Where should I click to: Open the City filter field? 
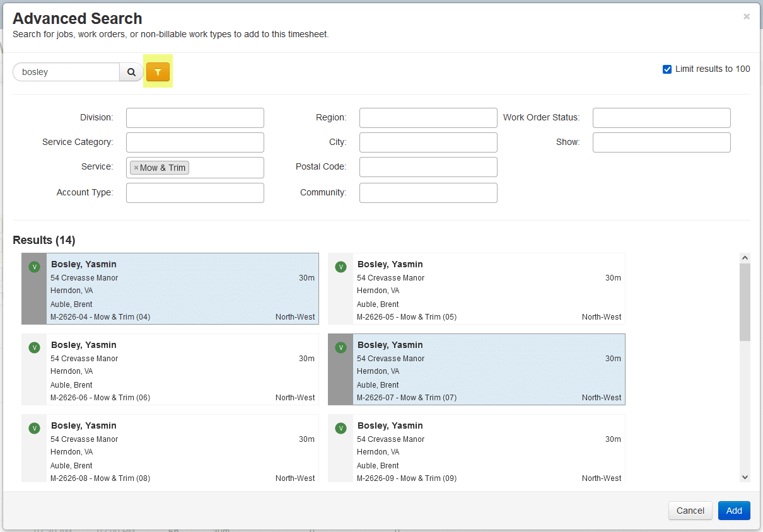click(428, 142)
